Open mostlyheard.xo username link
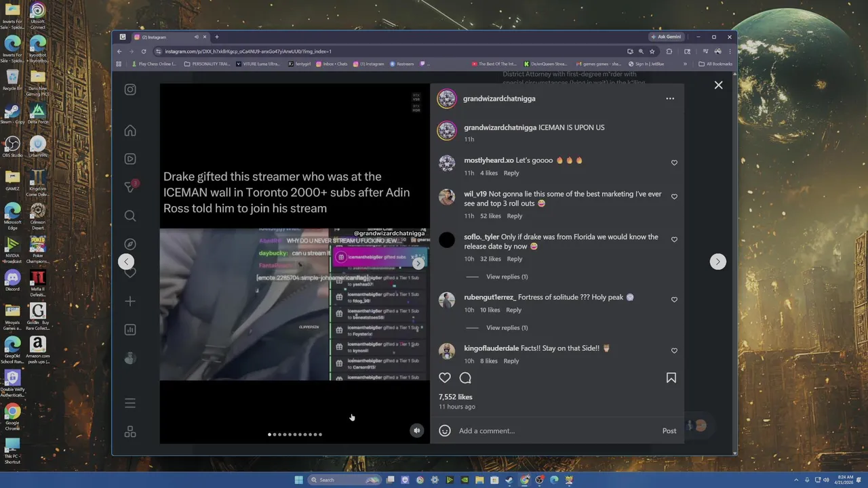This screenshot has width=868, height=488. [488, 161]
